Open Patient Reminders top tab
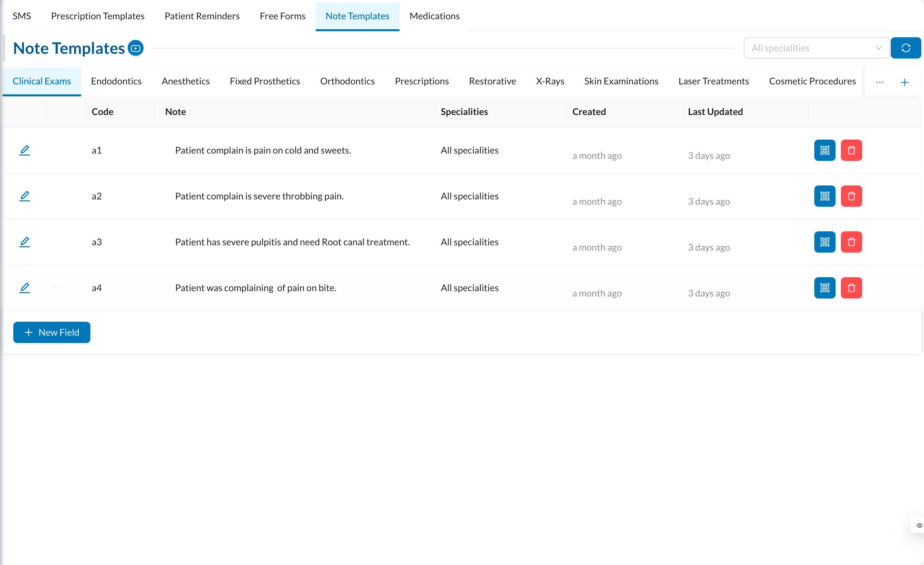Viewport: 924px width, 565px height. [x=202, y=16]
